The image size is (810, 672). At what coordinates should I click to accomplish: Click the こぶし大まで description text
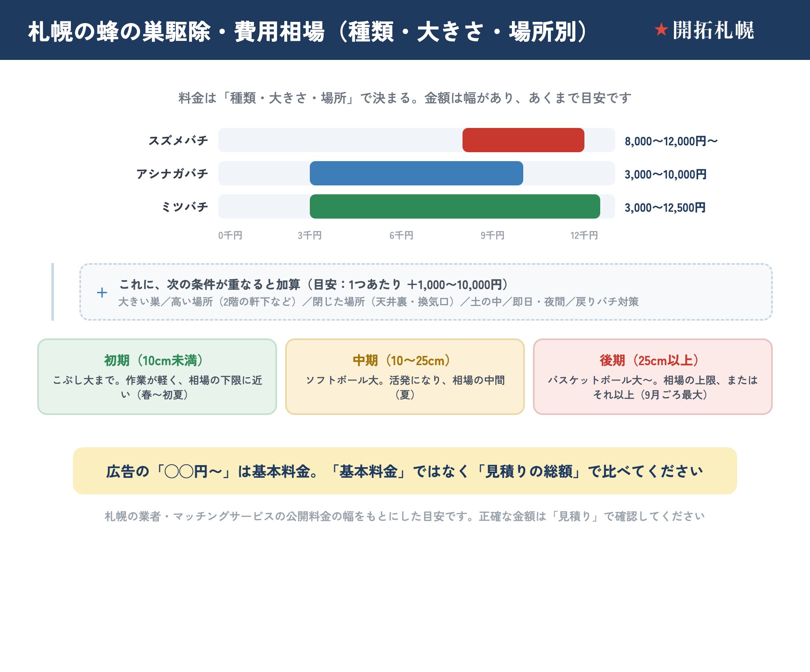click(x=157, y=387)
